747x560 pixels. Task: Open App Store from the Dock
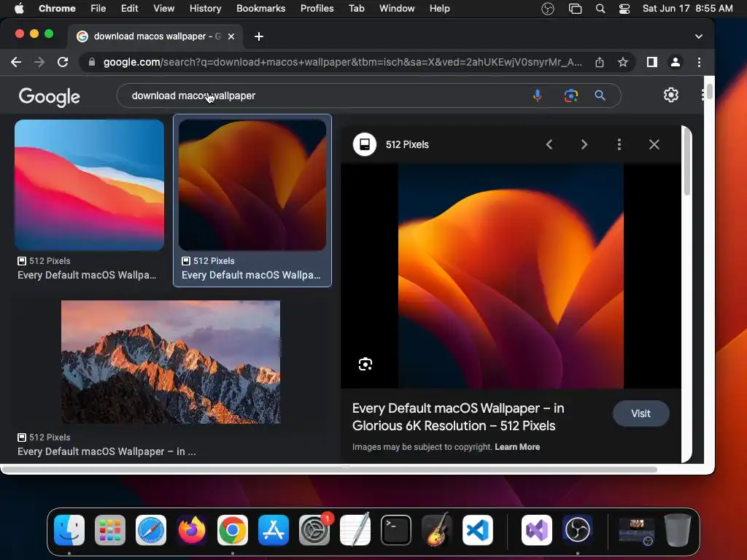[x=274, y=530]
